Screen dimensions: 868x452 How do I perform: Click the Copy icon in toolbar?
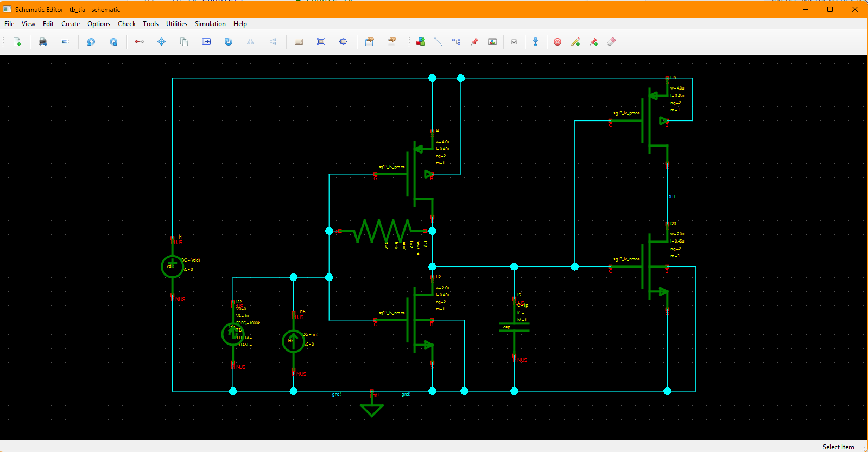pos(184,42)
